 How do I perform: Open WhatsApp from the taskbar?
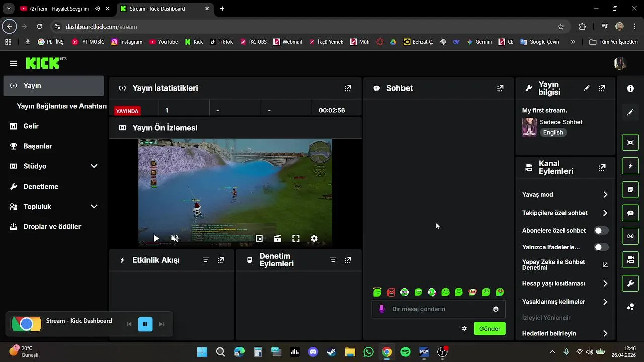click(x=368, y=352)
